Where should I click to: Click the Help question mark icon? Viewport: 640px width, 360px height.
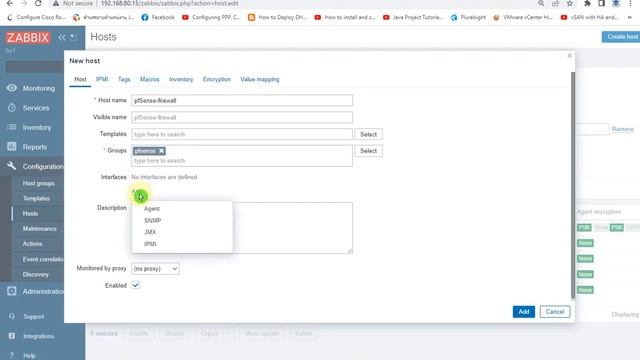click(x=12, y=356)
